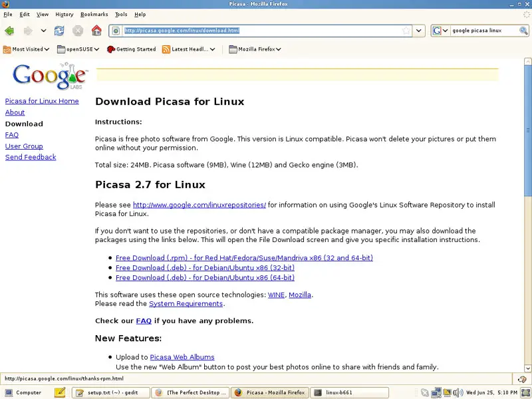Open the System Requirements link

point(186,304)
